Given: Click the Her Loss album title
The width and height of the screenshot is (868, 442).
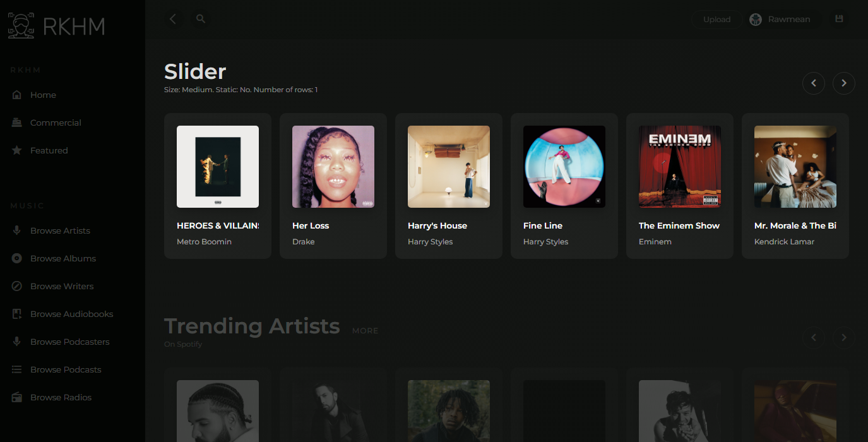Looking at the screenshot, I should [x=311, y=225].
